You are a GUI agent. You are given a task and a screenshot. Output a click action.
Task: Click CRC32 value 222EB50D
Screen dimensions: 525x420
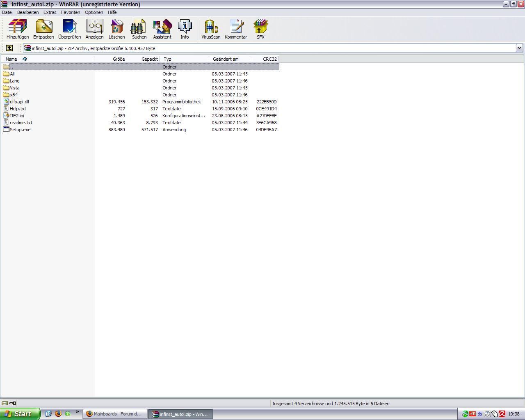tap(267, 102)
